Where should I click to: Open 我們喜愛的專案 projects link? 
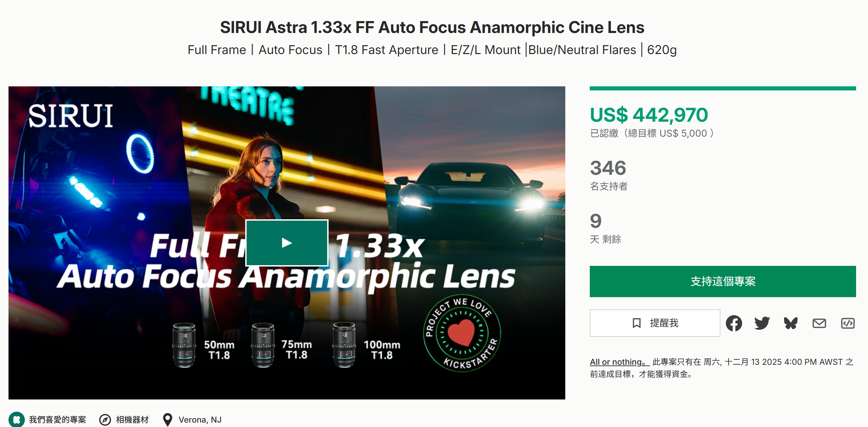[57, 420]
